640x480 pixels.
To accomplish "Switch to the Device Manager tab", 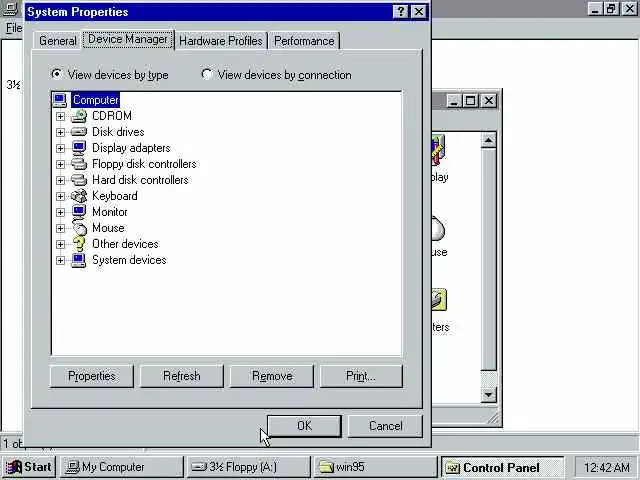I will click(128, 40).
